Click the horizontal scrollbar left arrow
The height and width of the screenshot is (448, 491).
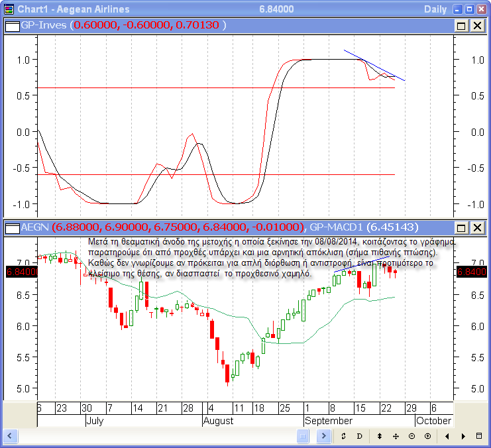pyautogui.click(x=10, y=436)
